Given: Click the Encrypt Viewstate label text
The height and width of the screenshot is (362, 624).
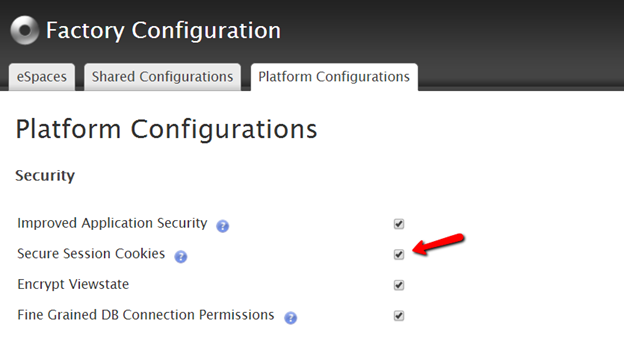Looking at the screenshot, I should (x=73, y=284).
